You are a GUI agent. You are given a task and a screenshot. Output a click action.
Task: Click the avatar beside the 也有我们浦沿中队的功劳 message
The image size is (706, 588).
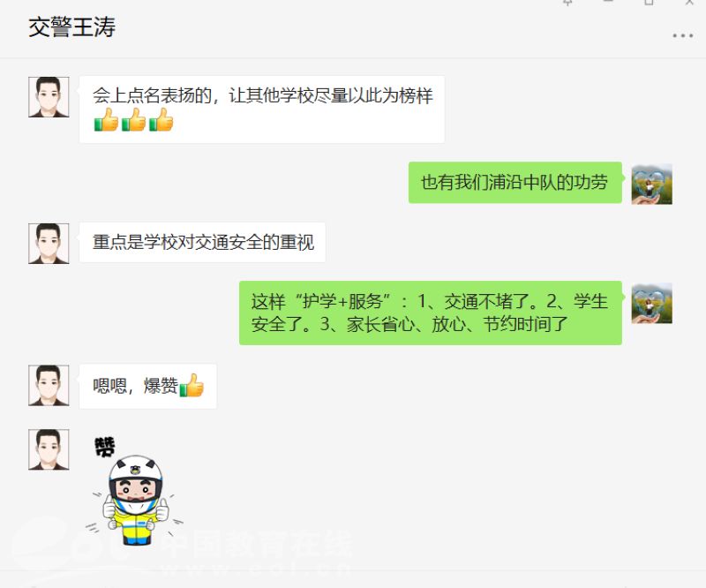click(651, 185)
